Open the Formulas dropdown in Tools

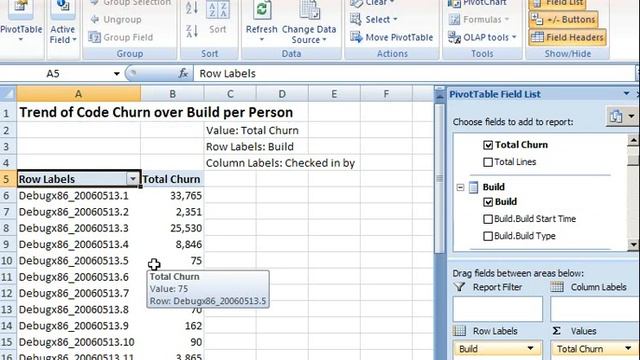479,19
